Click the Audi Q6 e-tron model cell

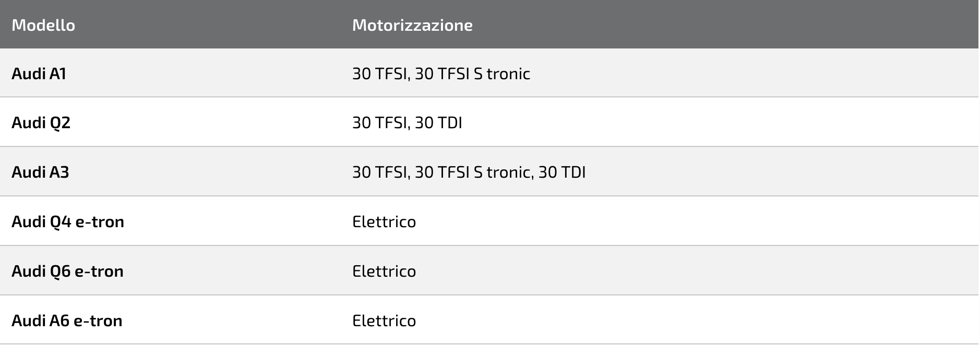click(67, 271)
